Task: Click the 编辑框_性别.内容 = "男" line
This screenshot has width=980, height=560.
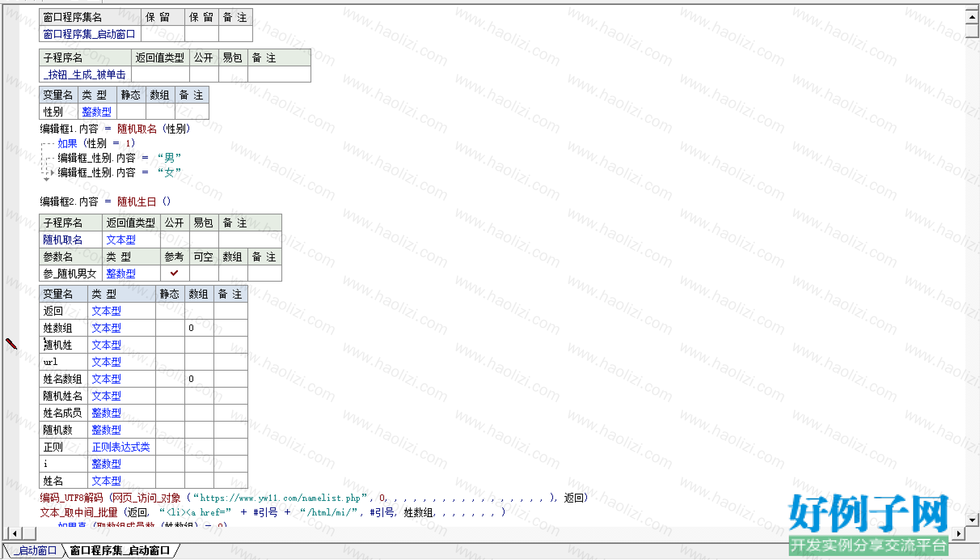Action: coord(119,158)
